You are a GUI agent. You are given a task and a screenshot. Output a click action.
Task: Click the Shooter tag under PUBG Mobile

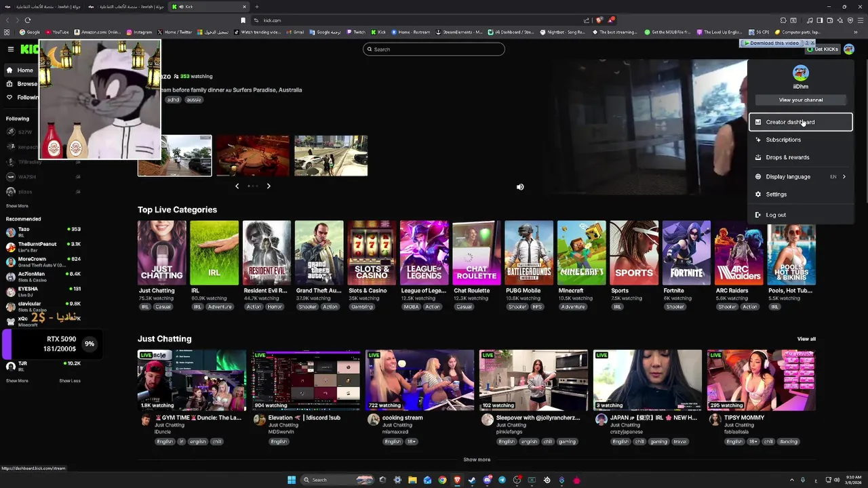[x=517, y=307]
